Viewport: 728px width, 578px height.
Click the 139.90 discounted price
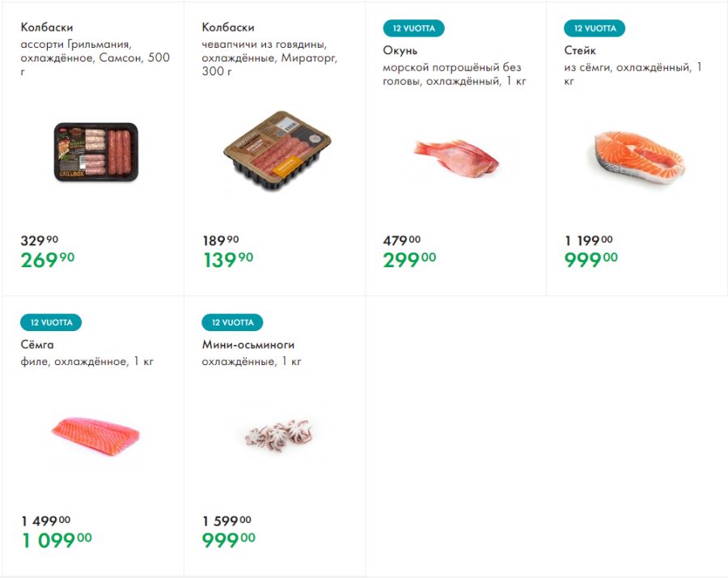tap(228, 260)
